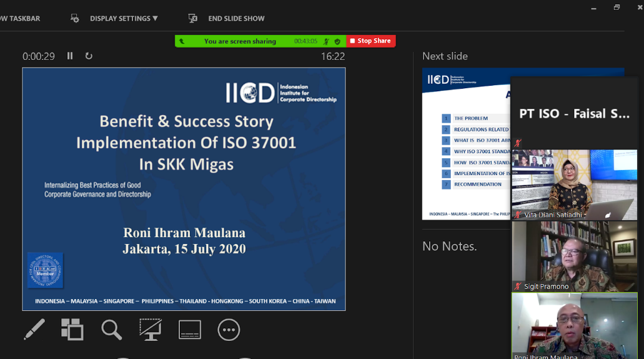Click End Slide Show
The width and height of the screenshot is (644, 359).
[236, 19]
